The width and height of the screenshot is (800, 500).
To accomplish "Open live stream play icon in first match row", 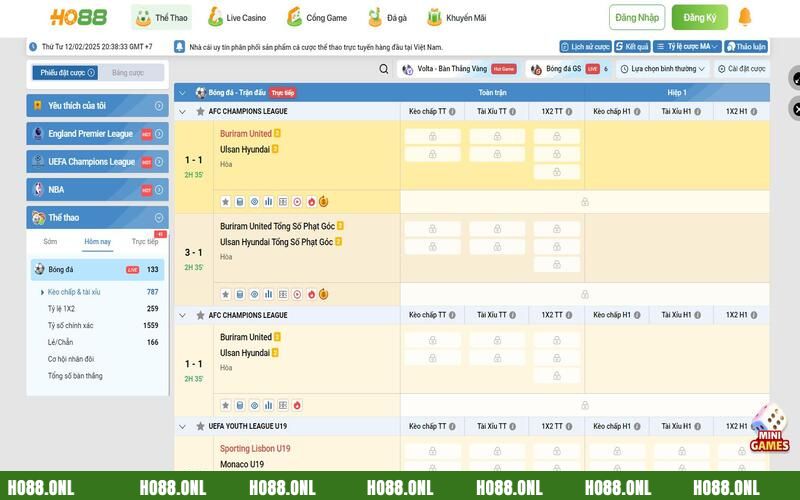I will [x=297, y=202].
